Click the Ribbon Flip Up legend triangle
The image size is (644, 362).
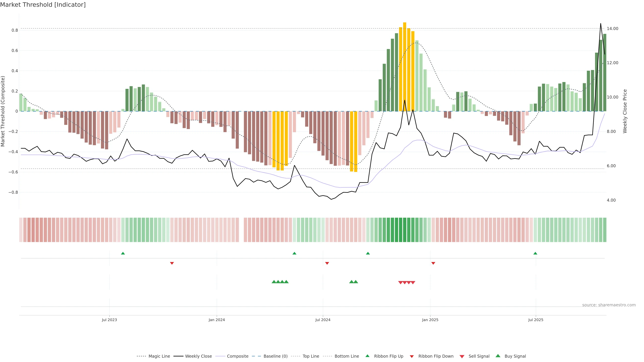tap(367, 356)
